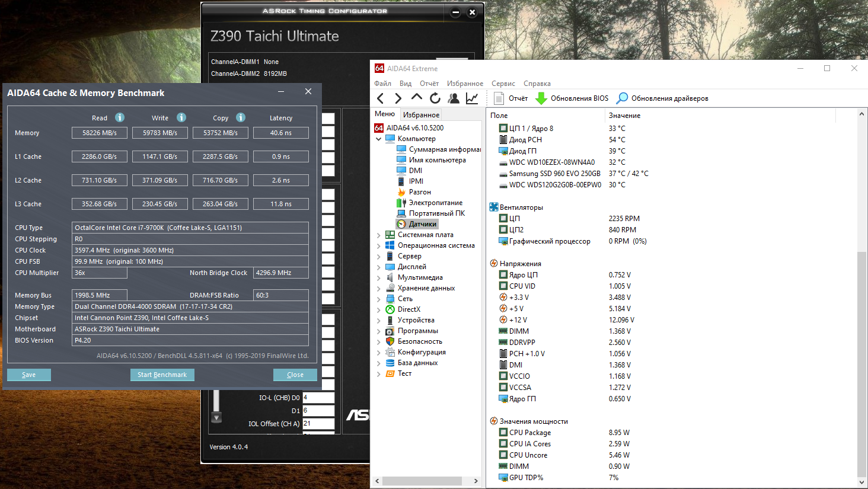Click the Memory Read value 58226 MB/s

tap(100, 133)
